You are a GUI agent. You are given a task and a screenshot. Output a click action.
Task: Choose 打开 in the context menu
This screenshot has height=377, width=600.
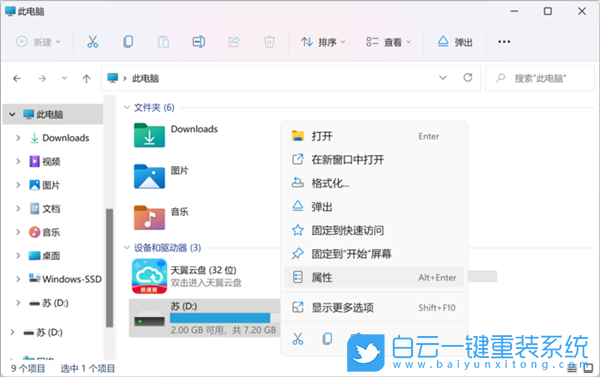click(x=374, y=136)
